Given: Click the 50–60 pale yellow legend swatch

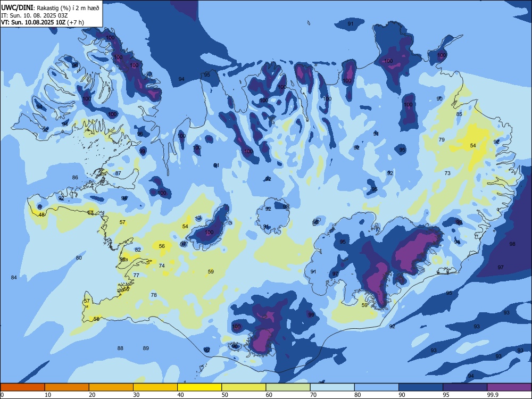Looking at the screenshot, I should coord(244,387).
